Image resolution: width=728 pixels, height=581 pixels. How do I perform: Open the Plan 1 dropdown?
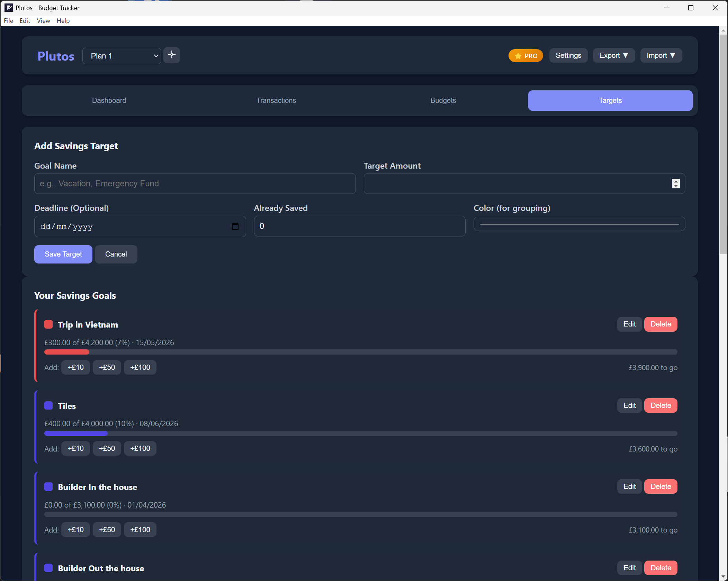[x=122, y=56]
